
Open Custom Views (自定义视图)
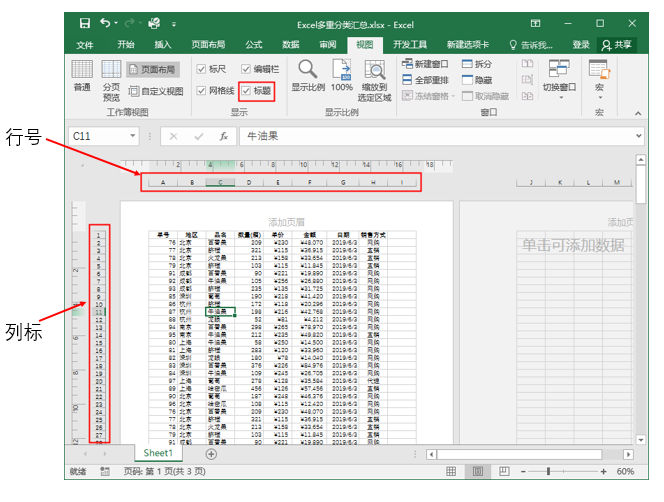(x=156, y=91)
